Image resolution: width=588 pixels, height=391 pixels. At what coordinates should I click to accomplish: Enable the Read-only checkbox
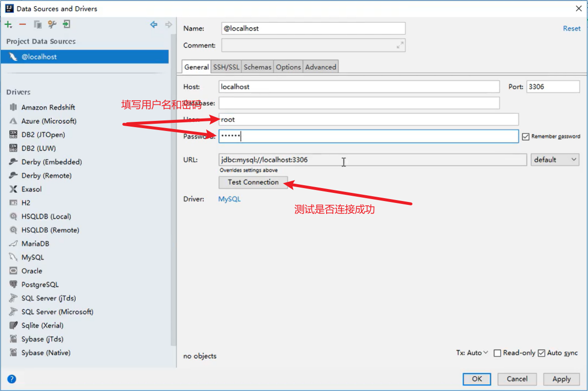point(497,353)
